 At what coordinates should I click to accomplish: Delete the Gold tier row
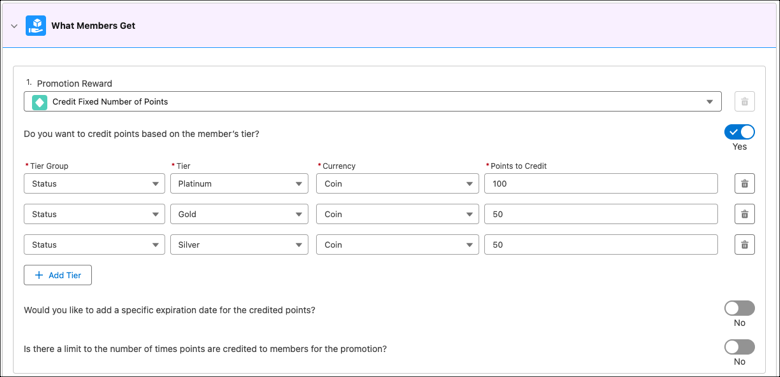pos(745,214)
